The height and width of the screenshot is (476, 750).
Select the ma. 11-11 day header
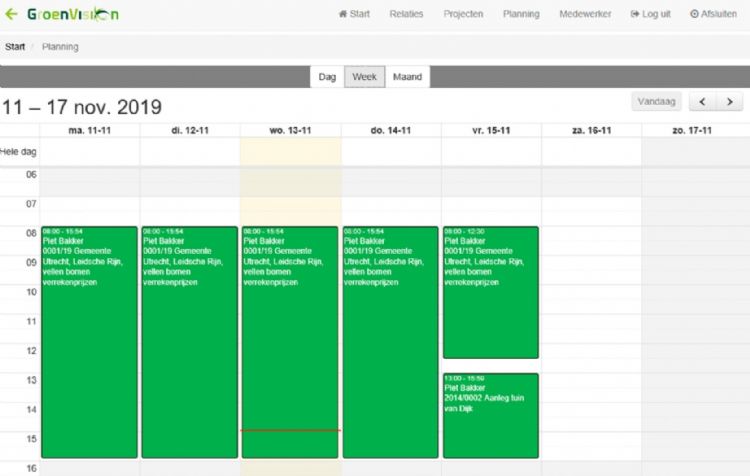click(x=90, y=130)
